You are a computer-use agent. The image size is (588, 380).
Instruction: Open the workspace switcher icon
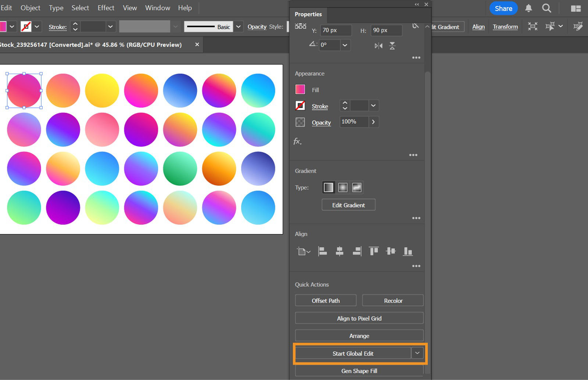pos(576,8)
